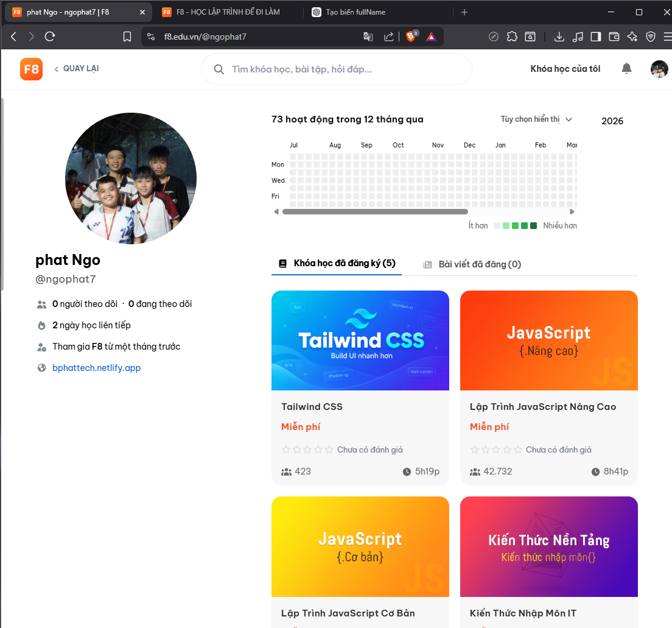Close the phat Ngo tab
This screenshot has height=628, width=672.
tap(142, 12)
